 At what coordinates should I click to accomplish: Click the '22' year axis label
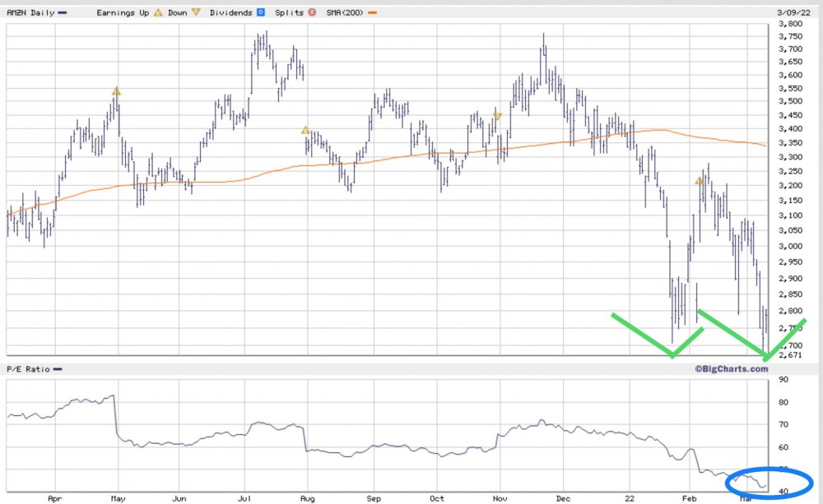click(x=630, y=498)
